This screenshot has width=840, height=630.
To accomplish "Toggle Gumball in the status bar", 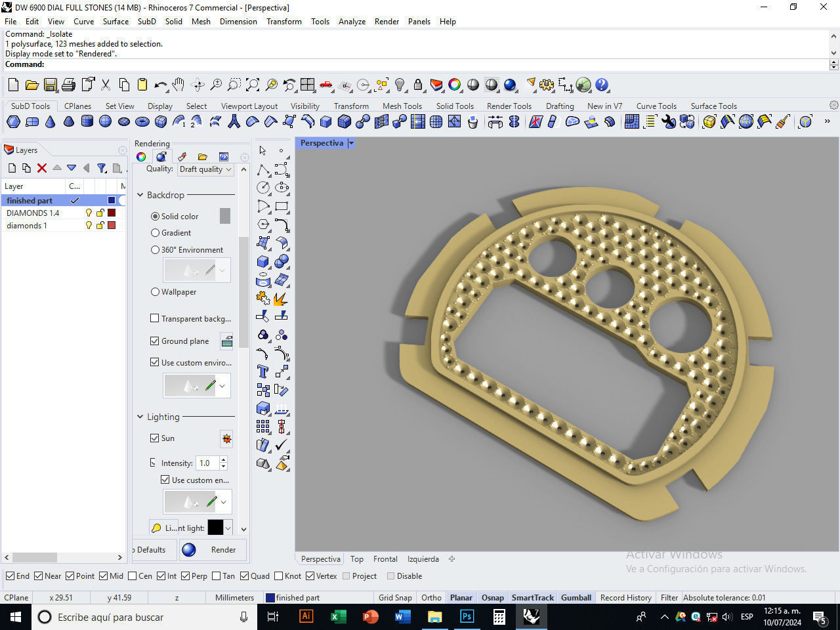I will [576, 598].
